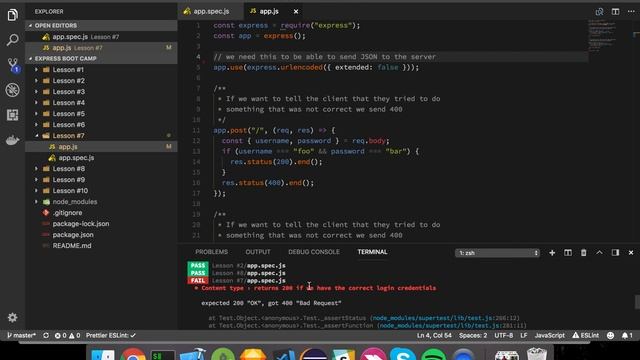This screenshot has height=360, width=640.
Task: Open the Extensions view in activity bar
Action: pos(12,115)
